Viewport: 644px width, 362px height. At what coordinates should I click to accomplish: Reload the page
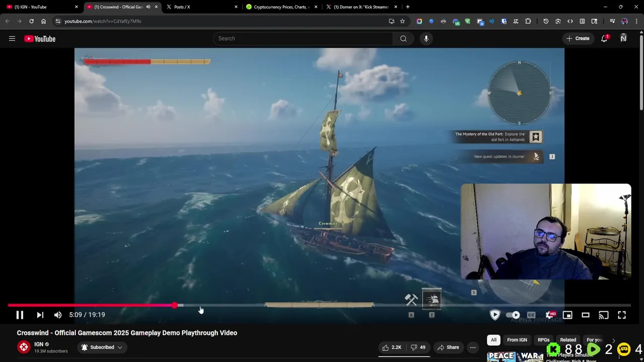[x=31, y=21]
